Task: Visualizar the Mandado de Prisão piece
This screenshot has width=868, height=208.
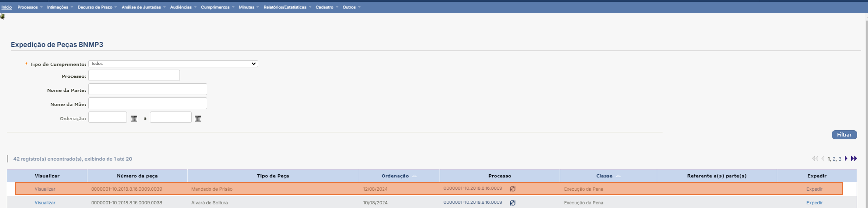Action: click(x=45, y=189)
